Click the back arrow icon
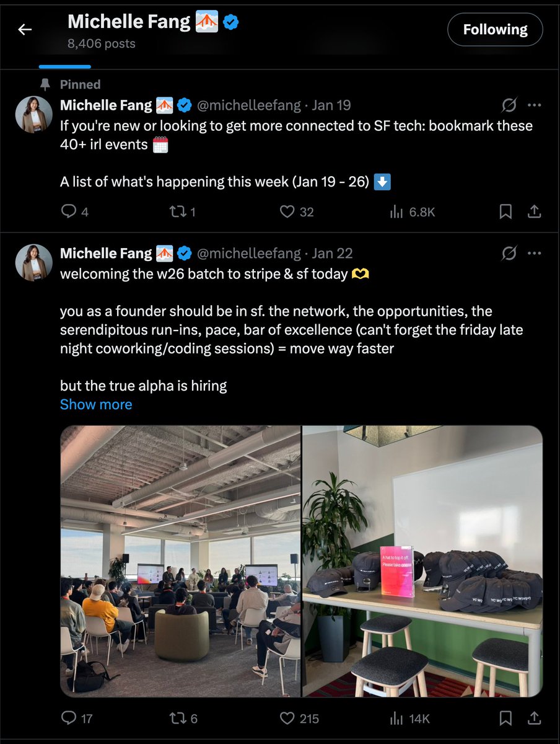The width and height of the screenshot is (560, 744). 25,29
